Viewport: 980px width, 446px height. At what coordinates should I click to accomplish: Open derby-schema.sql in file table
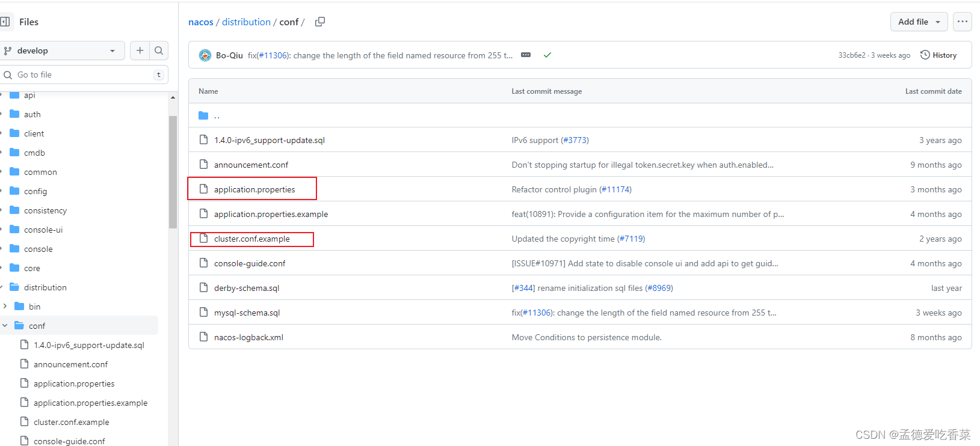(x=247, y=288)
